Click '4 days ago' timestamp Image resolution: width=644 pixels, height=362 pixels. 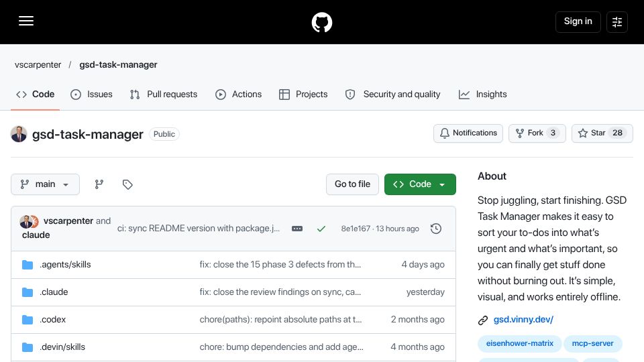click(x=423, y=265)
